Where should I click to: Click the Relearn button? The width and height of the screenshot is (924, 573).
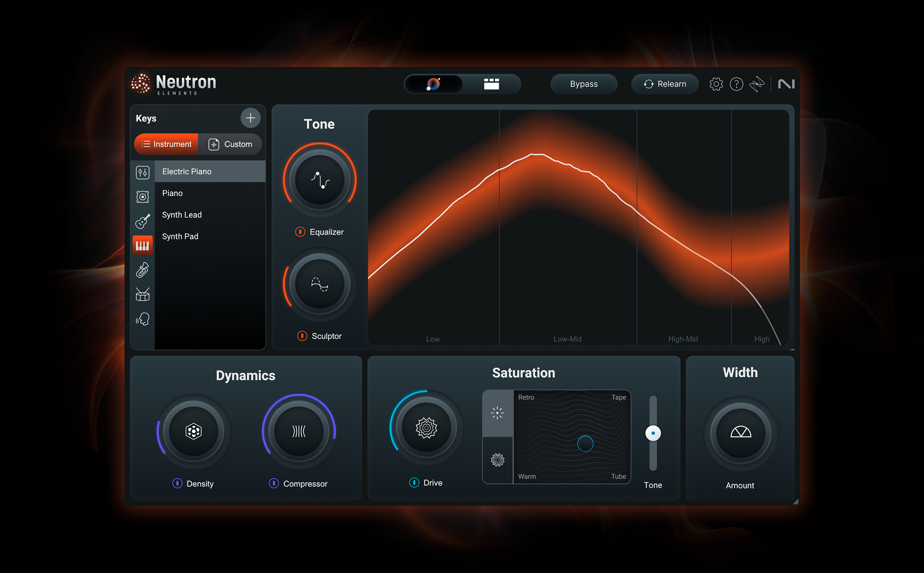[664, 84]
